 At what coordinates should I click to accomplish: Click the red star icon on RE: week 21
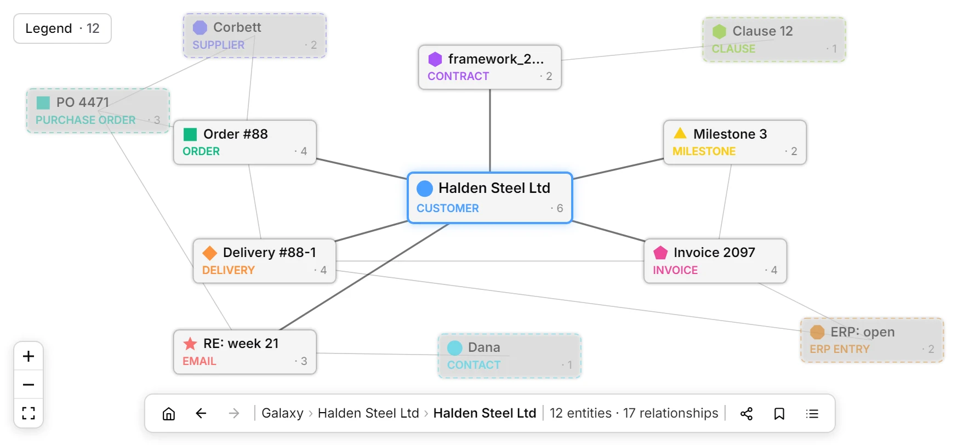190,344
